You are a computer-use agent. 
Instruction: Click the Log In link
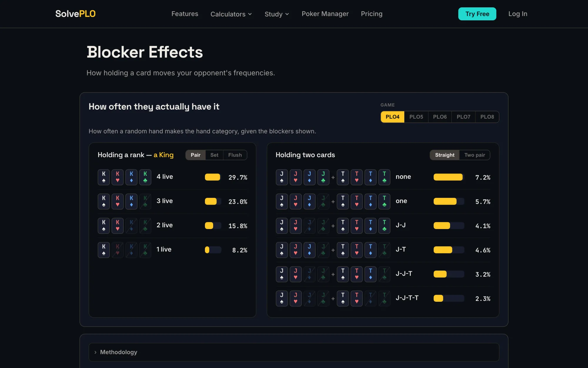(x=518, y=14)
